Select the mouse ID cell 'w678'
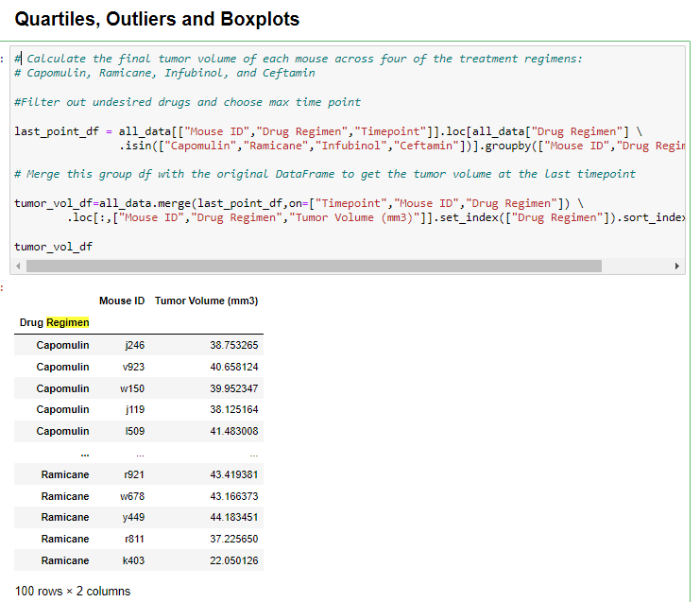The width and height of the screenshot is (700, 602). click(x=132, y=496)
